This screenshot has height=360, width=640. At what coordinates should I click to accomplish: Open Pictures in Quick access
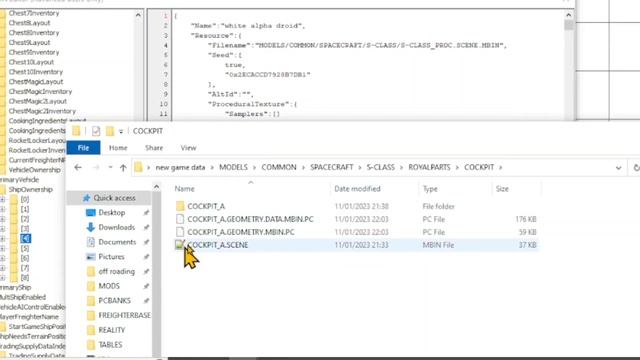point(111,257)
